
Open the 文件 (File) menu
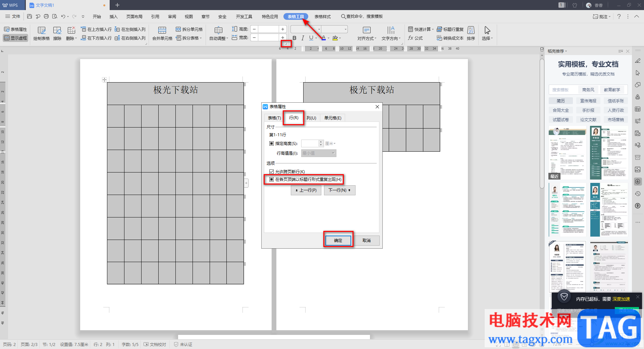[x=13, y=16]
